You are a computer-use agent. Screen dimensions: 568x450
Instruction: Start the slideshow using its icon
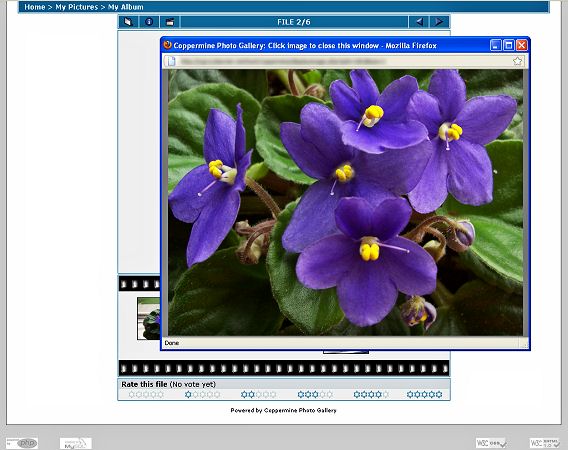(170, 22)
